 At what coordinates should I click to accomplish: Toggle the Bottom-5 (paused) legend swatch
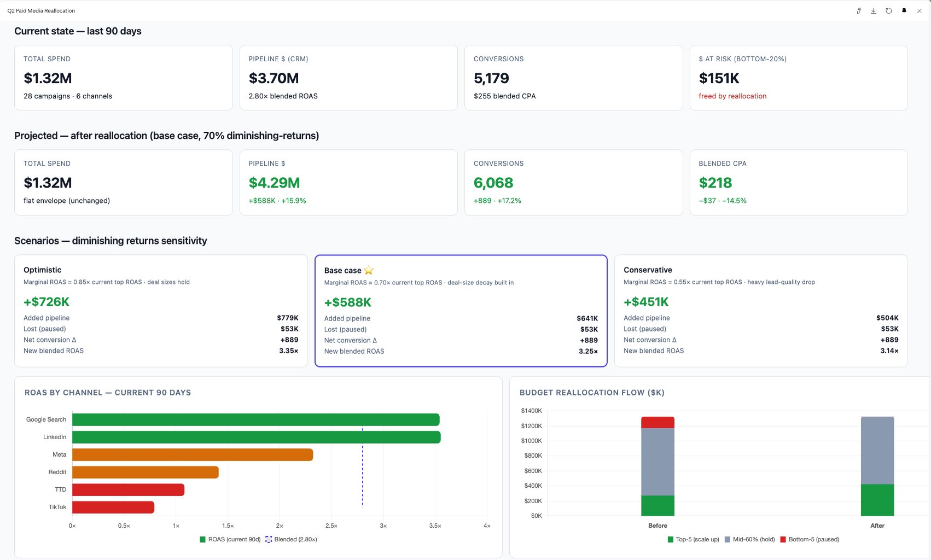(783, 539)
